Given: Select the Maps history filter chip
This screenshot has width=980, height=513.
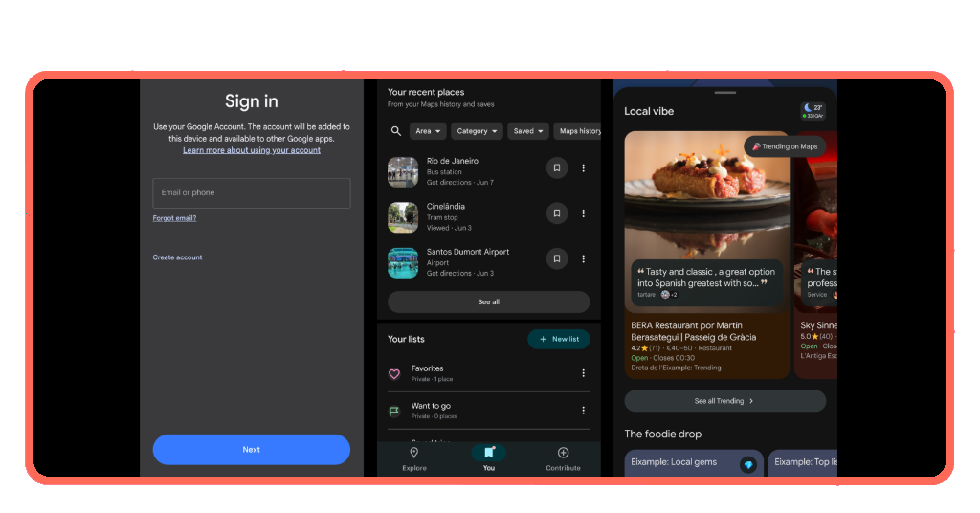Looking at the screenshot, I should pyautogui.click(x=577, y=131).
